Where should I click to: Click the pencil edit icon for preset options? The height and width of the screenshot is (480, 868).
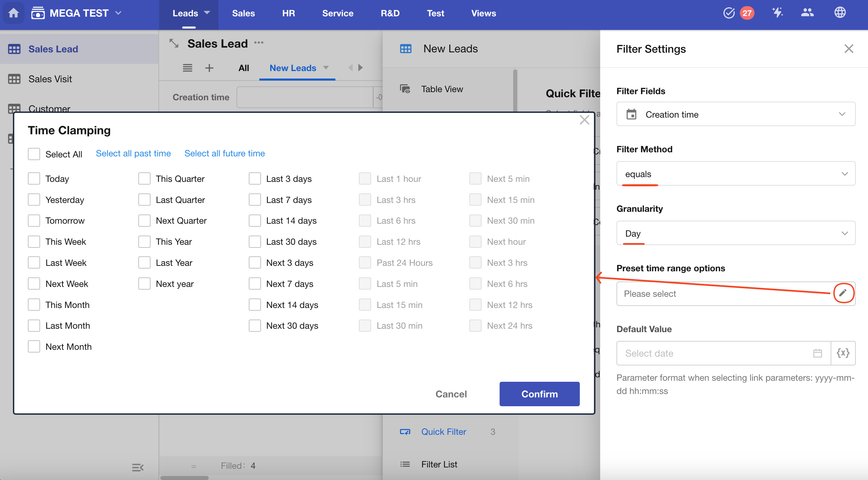pos(843,293)
